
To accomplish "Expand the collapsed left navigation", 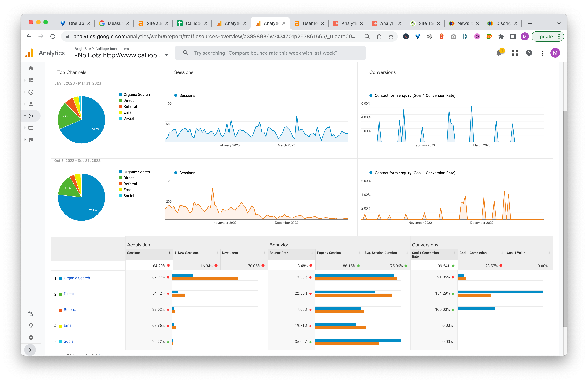I will (x=30, y=350).
